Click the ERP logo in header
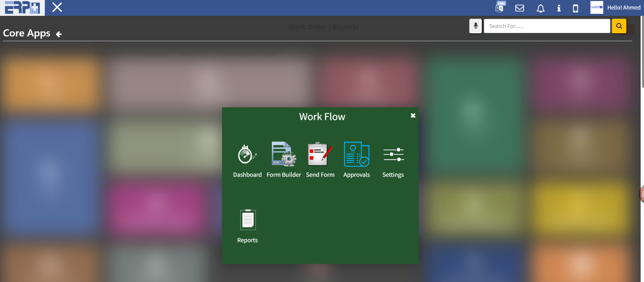The width and height of the screenshot is (644, 282). click(x=22, y=8)
